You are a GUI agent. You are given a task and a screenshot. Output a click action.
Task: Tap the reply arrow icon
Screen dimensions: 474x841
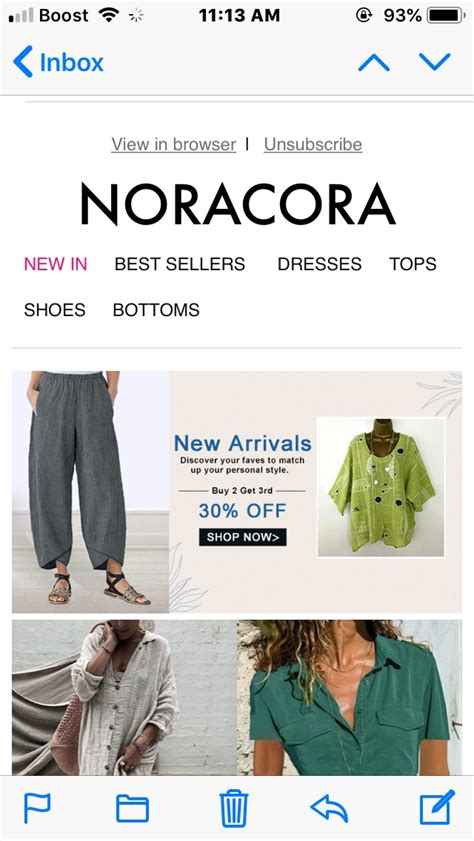[329, 808]
